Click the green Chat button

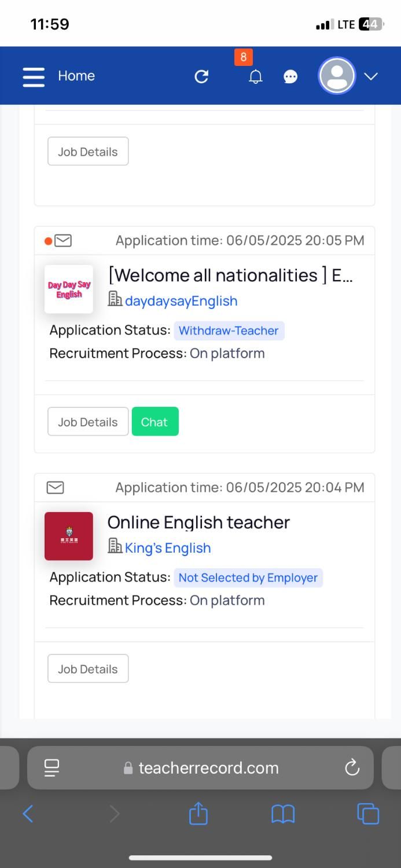pyautogui.click(x=154, y=422)
